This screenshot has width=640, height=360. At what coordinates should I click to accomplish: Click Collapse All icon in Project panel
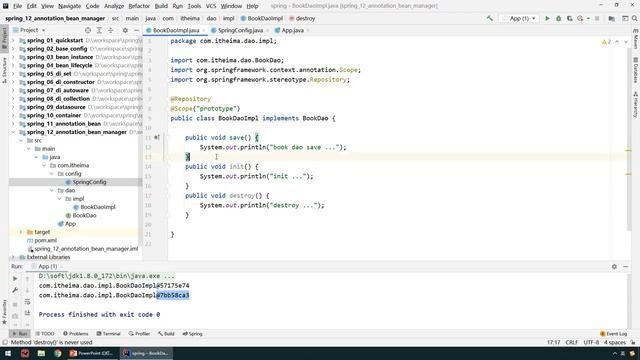pyautogui.click(x=111, y=30)
